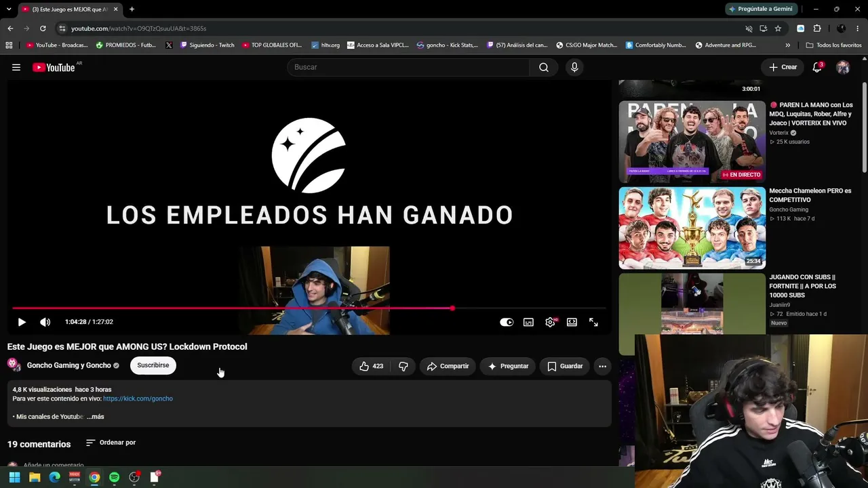
Task: Open the Vorterix channel from recommendation
Action: (x=778, y=133)
